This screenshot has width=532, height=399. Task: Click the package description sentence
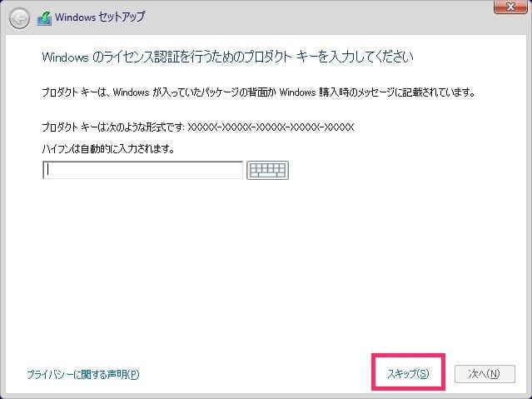[264, 91]
